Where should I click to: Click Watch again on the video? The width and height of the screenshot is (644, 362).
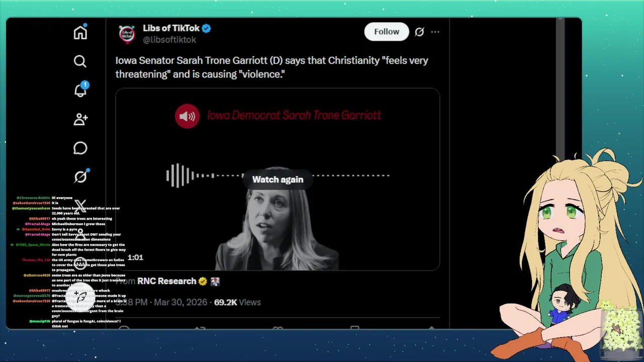278,179
